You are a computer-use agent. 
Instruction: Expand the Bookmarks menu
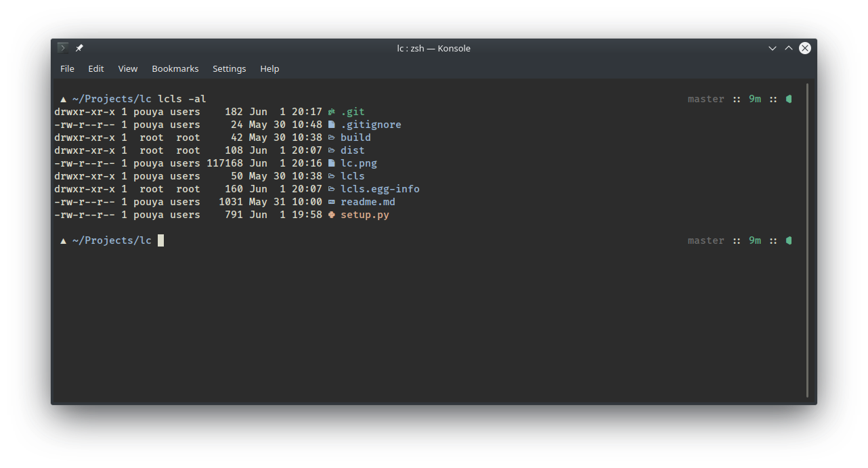[175, 68]
